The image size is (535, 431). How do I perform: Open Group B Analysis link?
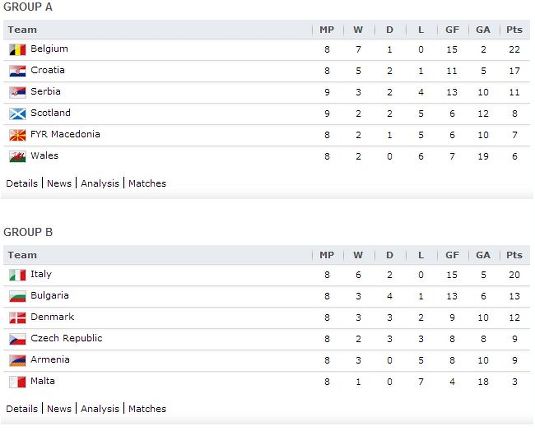(x=100, y=409)
